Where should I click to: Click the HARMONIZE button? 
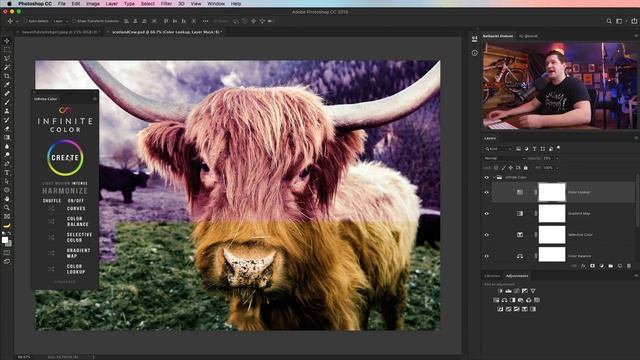coord(65,191)
